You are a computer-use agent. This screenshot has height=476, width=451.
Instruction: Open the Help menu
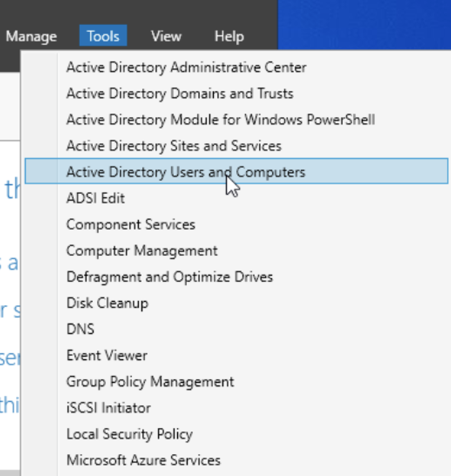[x=229, y=36]
